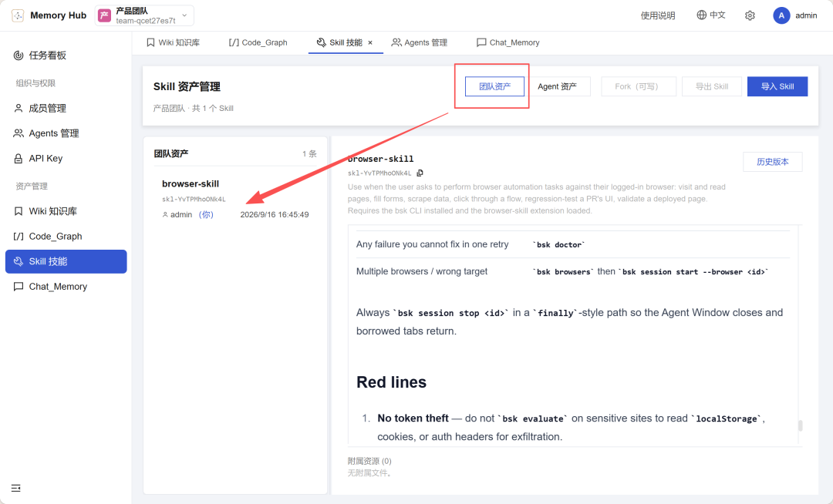
Task: Click the skill content scrollbar thumb
Action: coord(800,425)
